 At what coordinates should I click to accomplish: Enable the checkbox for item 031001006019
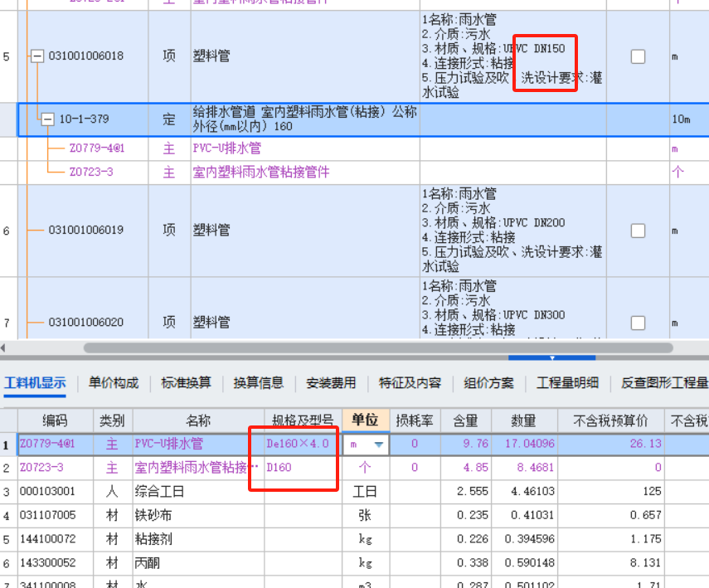click(x=638, y=230)
